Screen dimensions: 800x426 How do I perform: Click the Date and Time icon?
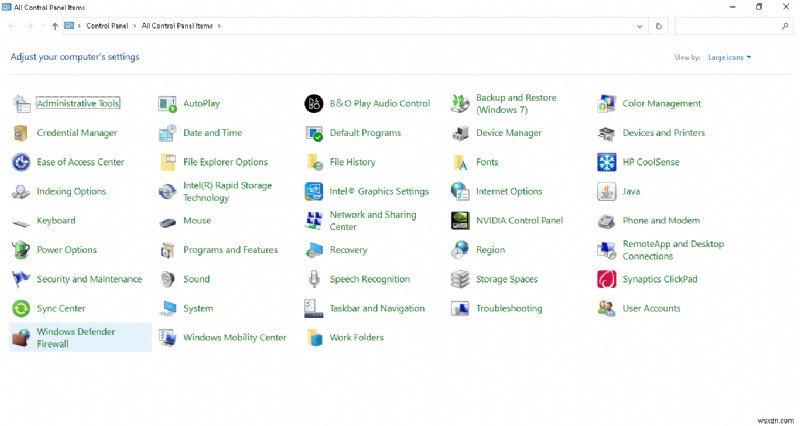(167, 133)
